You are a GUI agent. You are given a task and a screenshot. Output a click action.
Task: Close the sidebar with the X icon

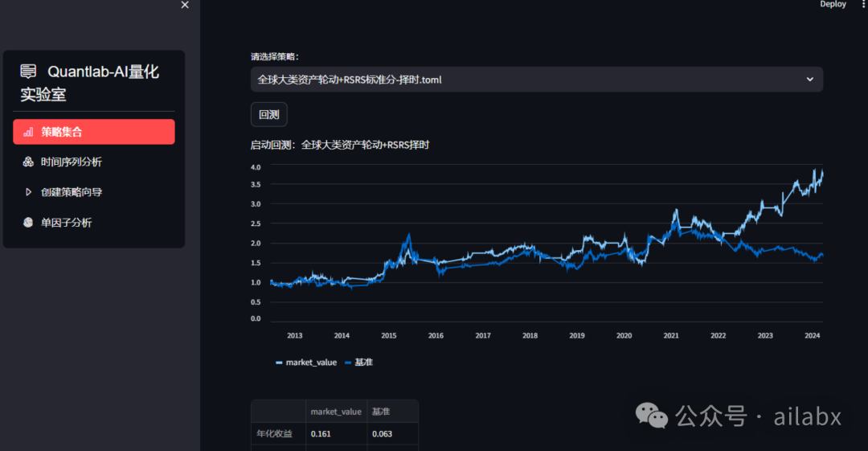click(185, 5)
